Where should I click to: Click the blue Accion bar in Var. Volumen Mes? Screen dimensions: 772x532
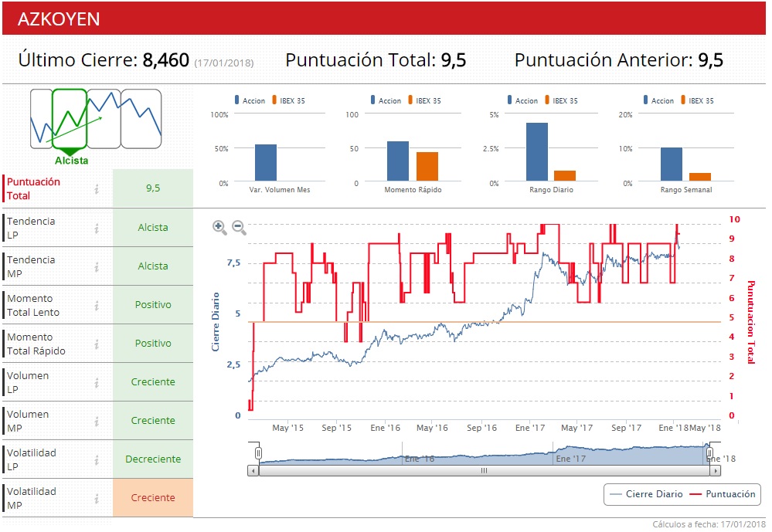click(x=266, y=163)
